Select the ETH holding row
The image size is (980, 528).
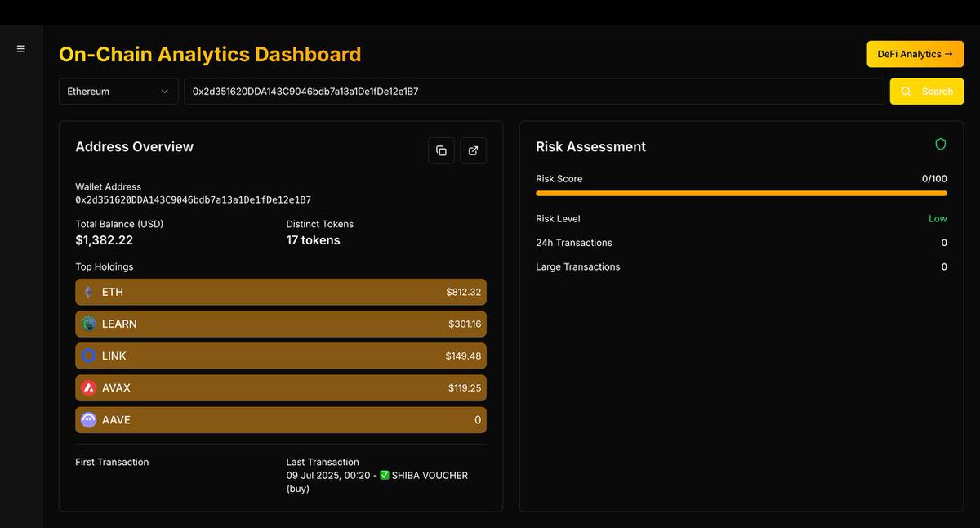pos(281,292)
